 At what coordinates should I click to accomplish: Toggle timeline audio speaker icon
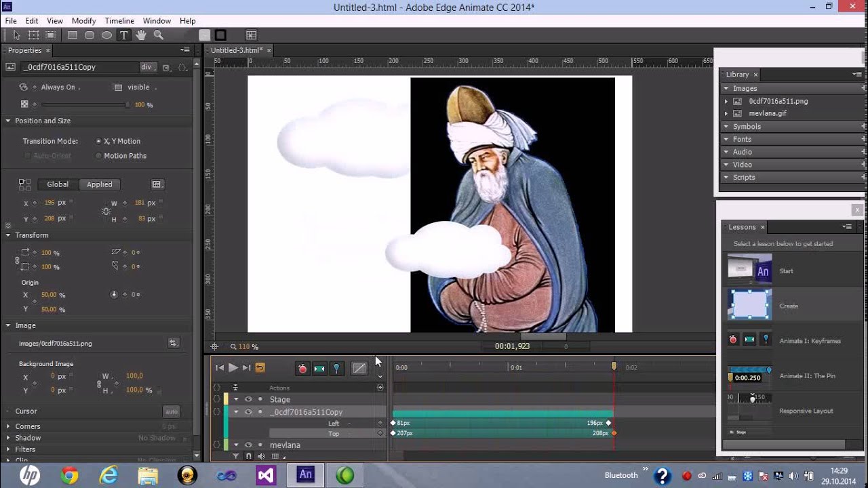[261, 456]
